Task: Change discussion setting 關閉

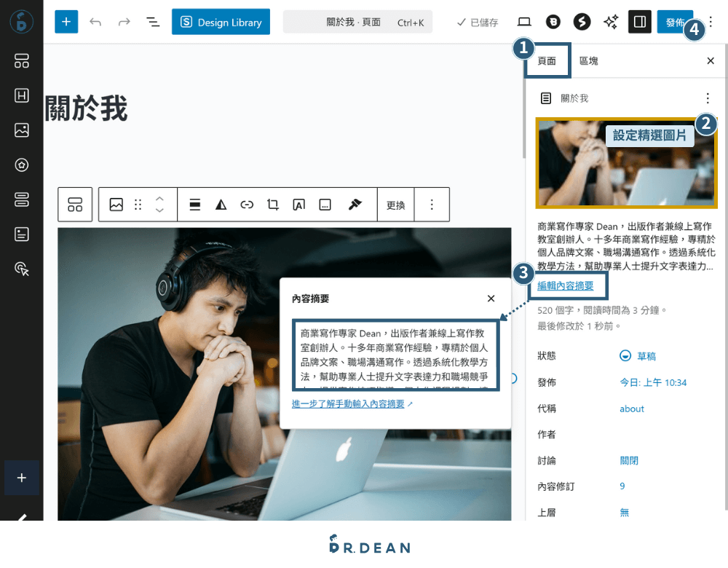Action: [629, 460]
